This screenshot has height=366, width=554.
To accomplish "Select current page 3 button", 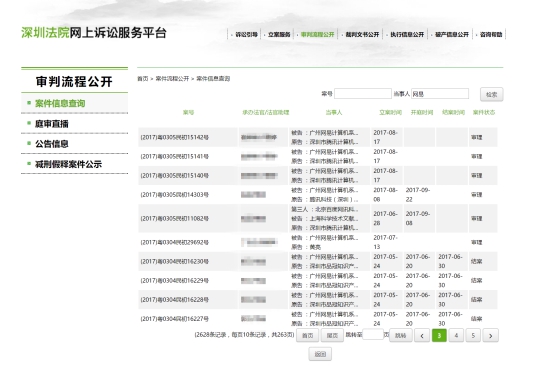I will point(439,336).
